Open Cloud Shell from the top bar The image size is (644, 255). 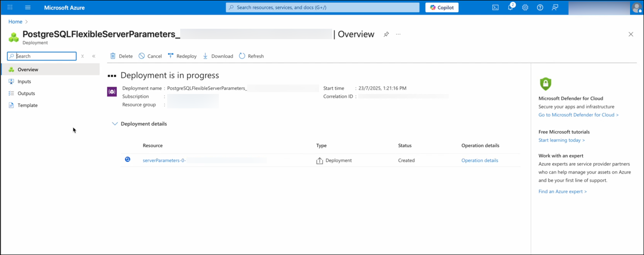pyautogui.click(x=495, y=8)
